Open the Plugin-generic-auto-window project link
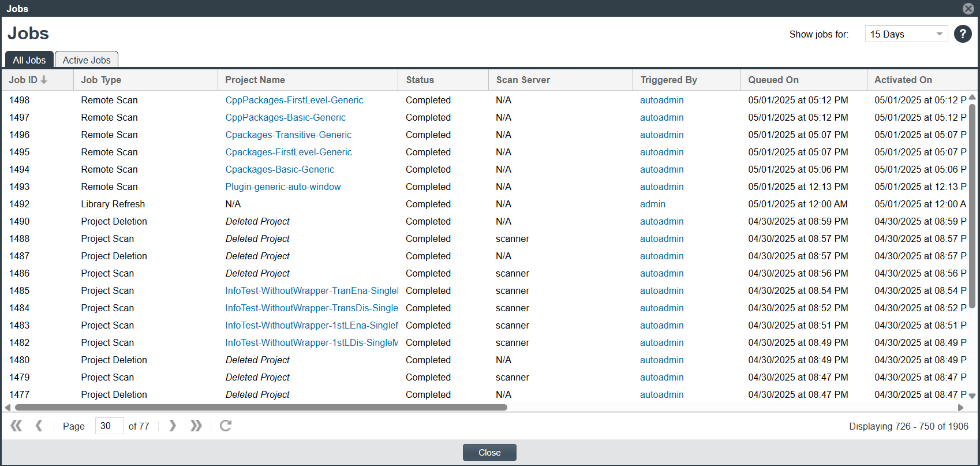 tap(283, 187)
